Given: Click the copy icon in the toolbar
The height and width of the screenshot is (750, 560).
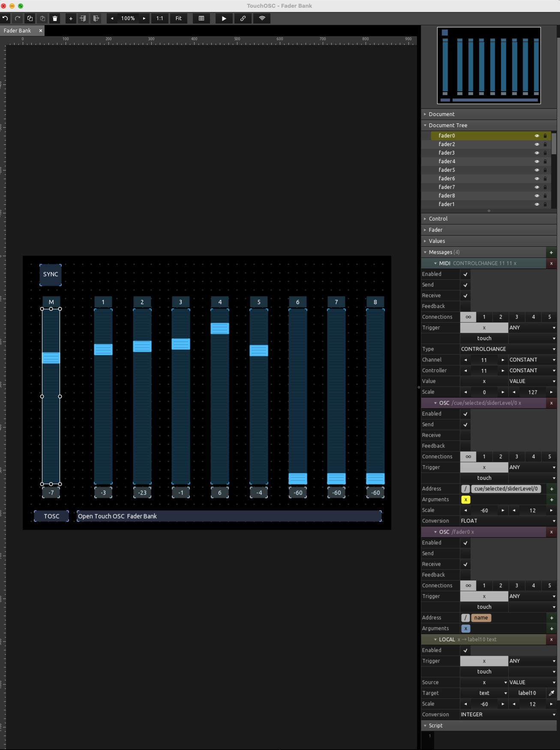Looking at the screenshot, I should 30,18.
